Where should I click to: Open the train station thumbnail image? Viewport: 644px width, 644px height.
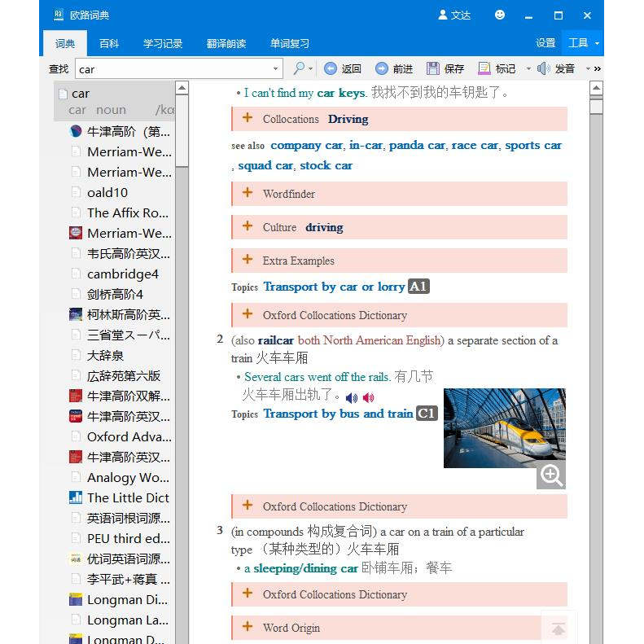coord(504,427)
